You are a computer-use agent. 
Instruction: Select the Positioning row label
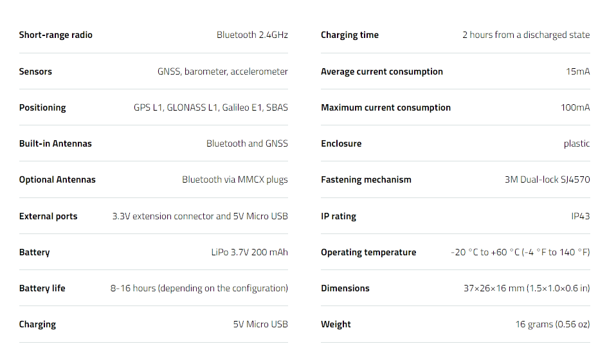click(42, 107)
